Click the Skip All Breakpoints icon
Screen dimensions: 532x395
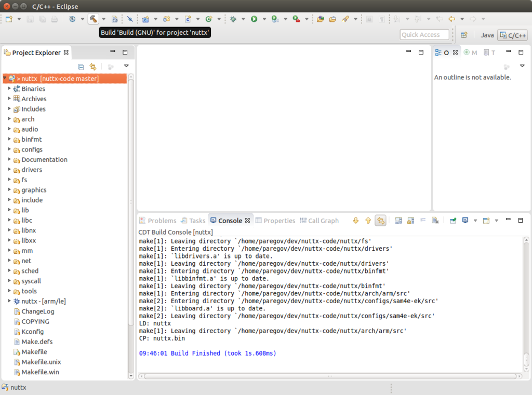130,19
